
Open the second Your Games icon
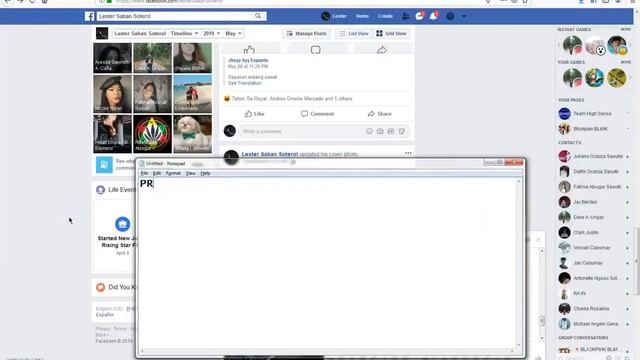coord(594,78)
